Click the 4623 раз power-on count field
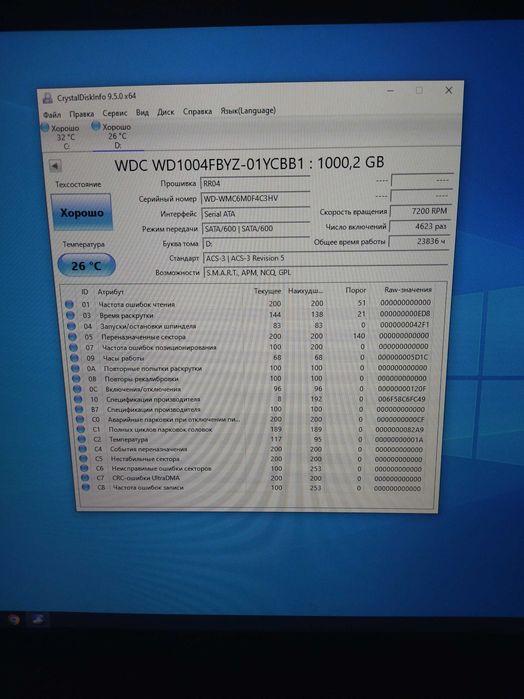Image resolution: width=524 pixels, height=699 pixels. tap(420, 226)
